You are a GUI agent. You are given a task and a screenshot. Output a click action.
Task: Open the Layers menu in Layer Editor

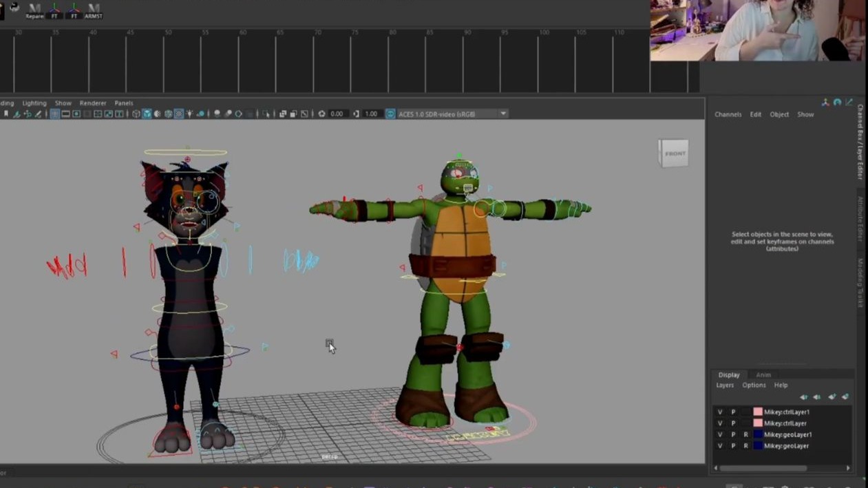pos(725,385)
